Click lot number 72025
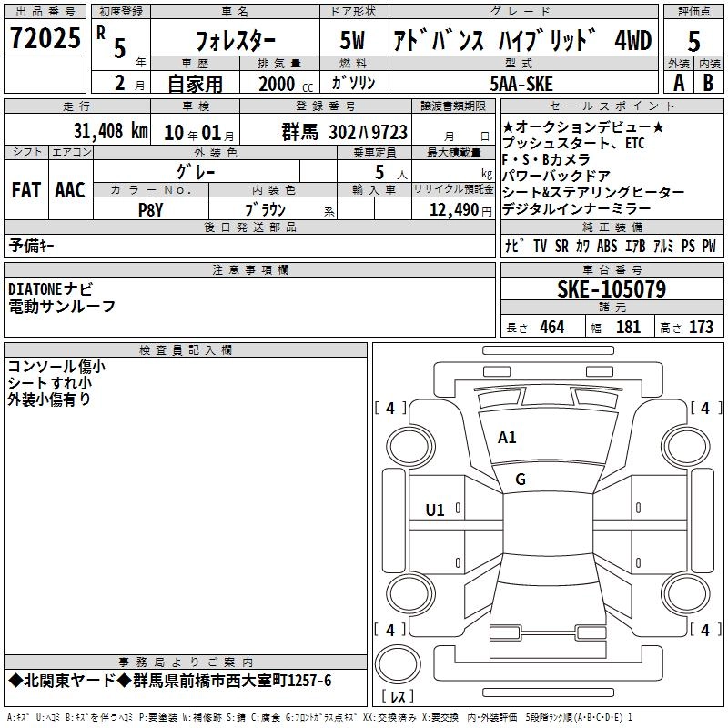This screenshot has width=728, height=728. tap(45, 38)
